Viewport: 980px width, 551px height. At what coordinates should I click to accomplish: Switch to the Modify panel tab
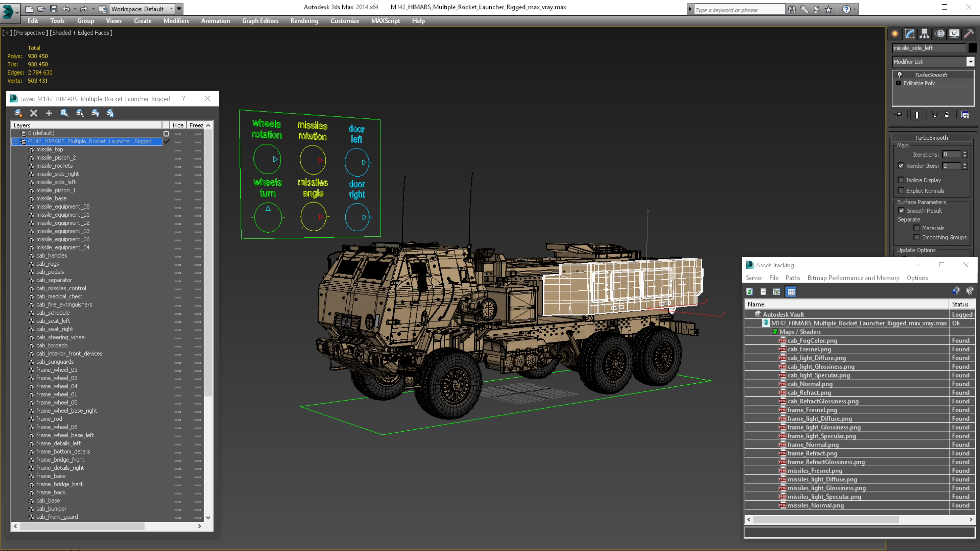(x=910, y=34)
